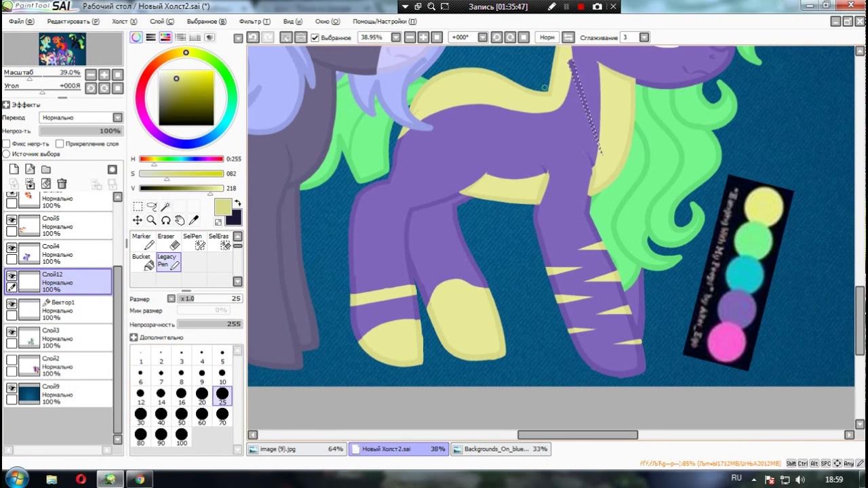Enable the Фикс непр-ть checkbox
The width and height of the screenshot is (868, 488).
[x=6, y=144]
